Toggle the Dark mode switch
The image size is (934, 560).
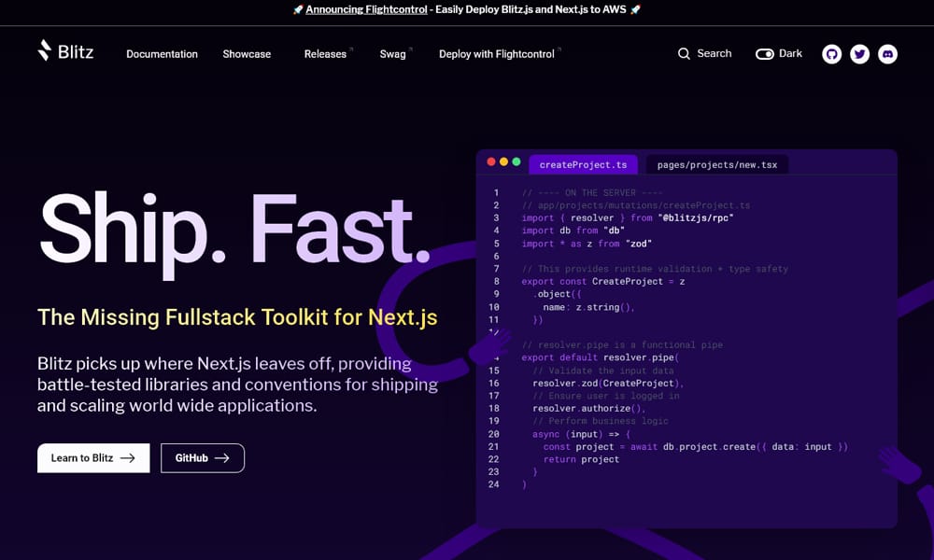coord(765,54)
